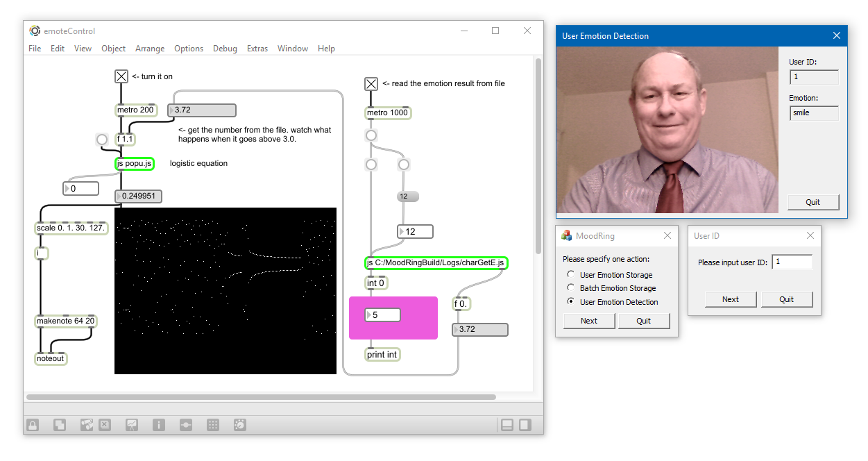This screenshot has height=461, width=868.
Task: Click the patcher horizontal scrollbar
Action: coord(261,397)
